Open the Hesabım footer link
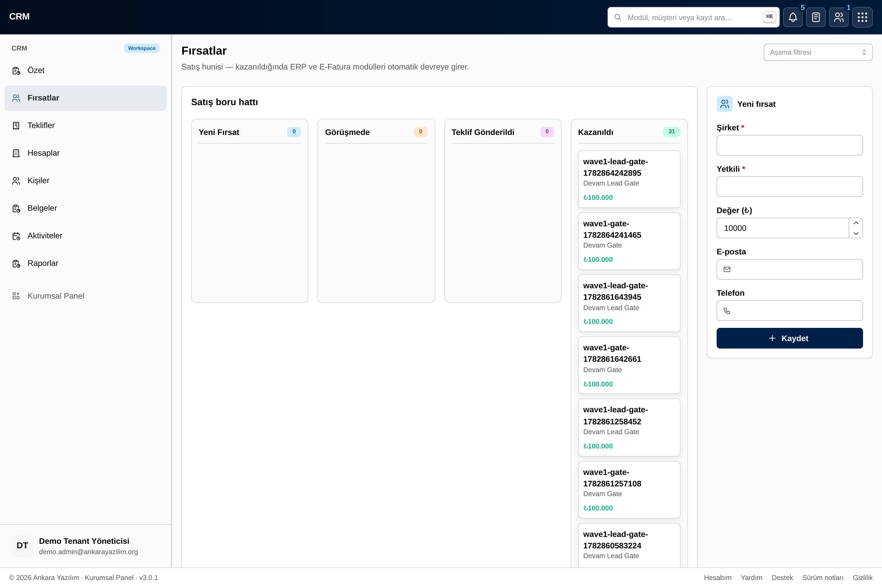 (x=717, y=577)
